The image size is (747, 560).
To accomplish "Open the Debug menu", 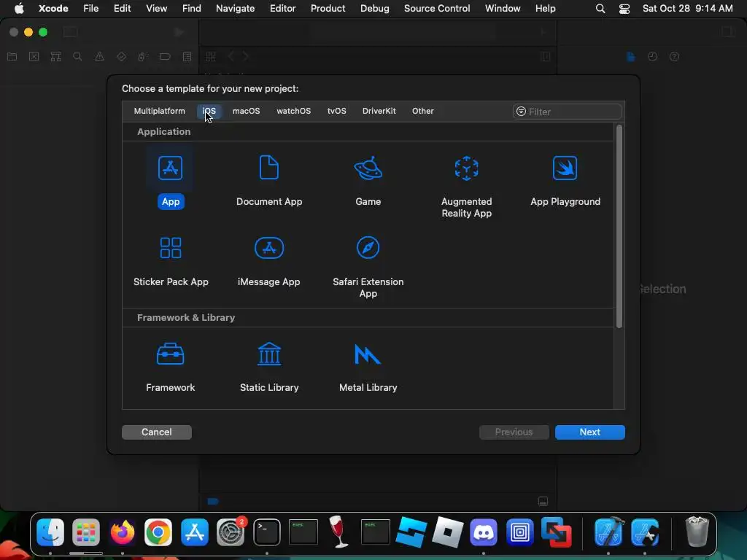I will pos(374,8).
